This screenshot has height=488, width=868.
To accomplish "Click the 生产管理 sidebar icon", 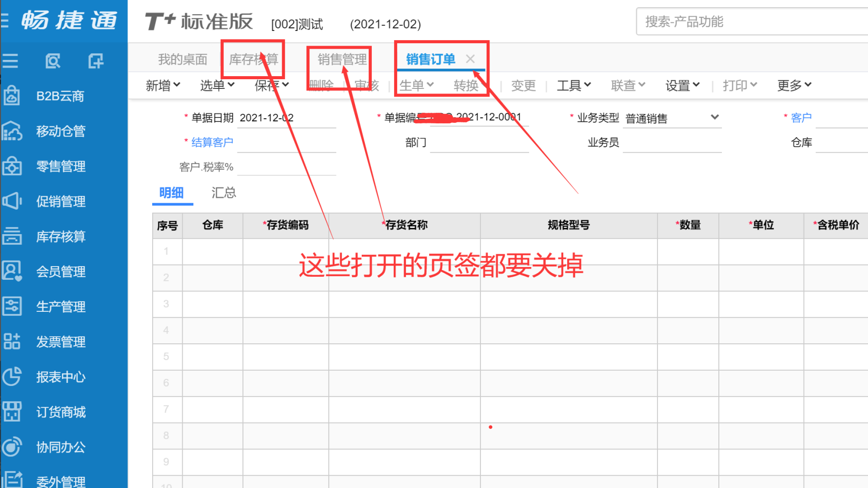I will pyautogui.click(x=12, y=306).
